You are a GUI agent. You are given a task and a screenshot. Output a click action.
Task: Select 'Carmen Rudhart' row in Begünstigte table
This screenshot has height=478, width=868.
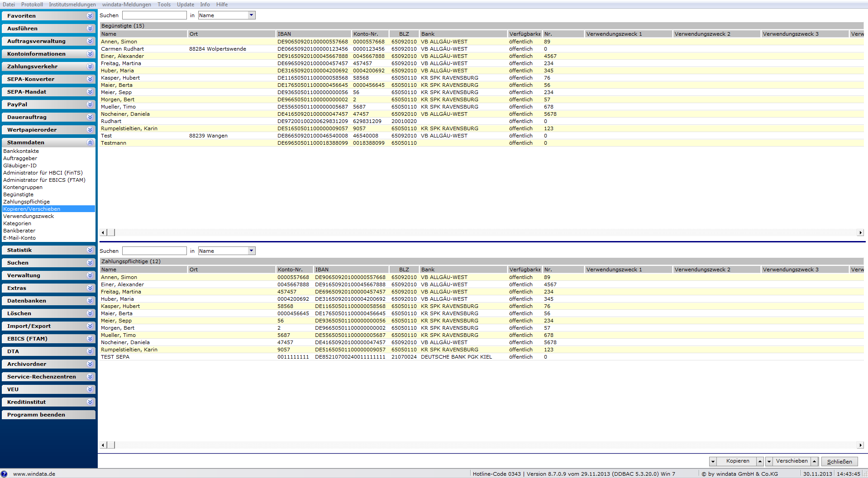click(x=482, y=49)
